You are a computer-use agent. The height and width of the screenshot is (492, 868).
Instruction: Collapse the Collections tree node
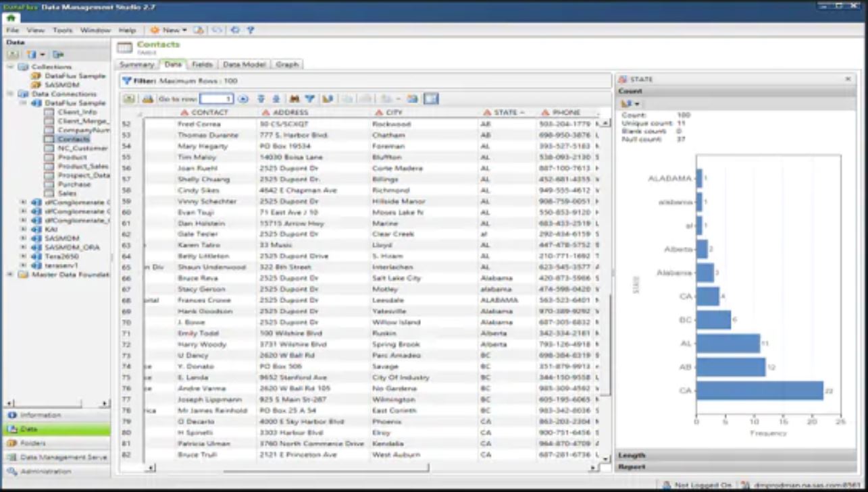click(x=11, y=67)
